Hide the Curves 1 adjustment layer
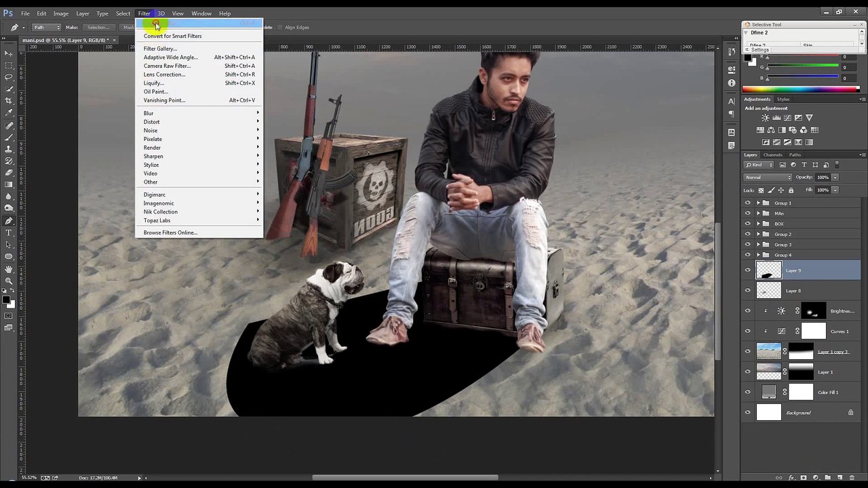868x488 pixels. (x=748, y=331)
